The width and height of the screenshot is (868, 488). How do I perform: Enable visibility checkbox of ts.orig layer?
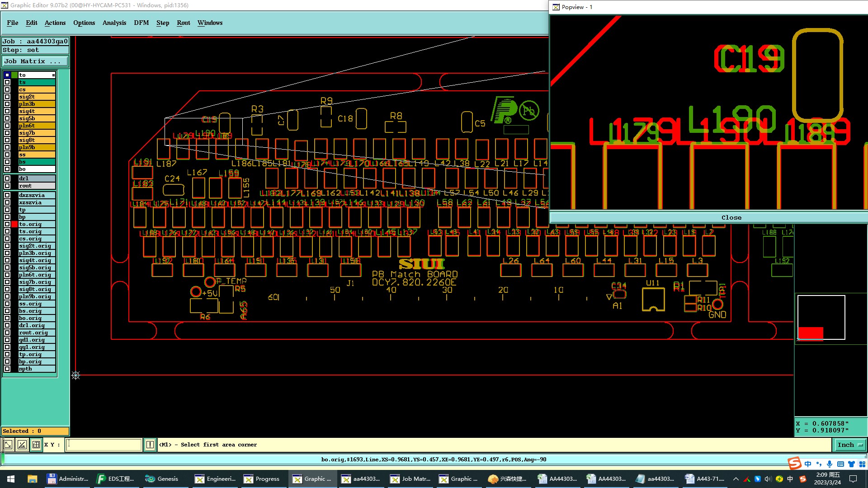pyautogui.click(x=7, y=231)
